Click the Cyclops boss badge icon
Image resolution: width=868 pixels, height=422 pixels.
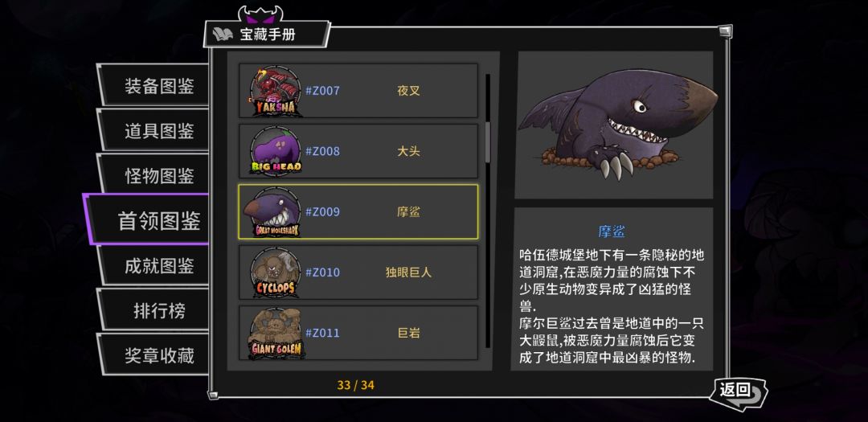point(275,273)
